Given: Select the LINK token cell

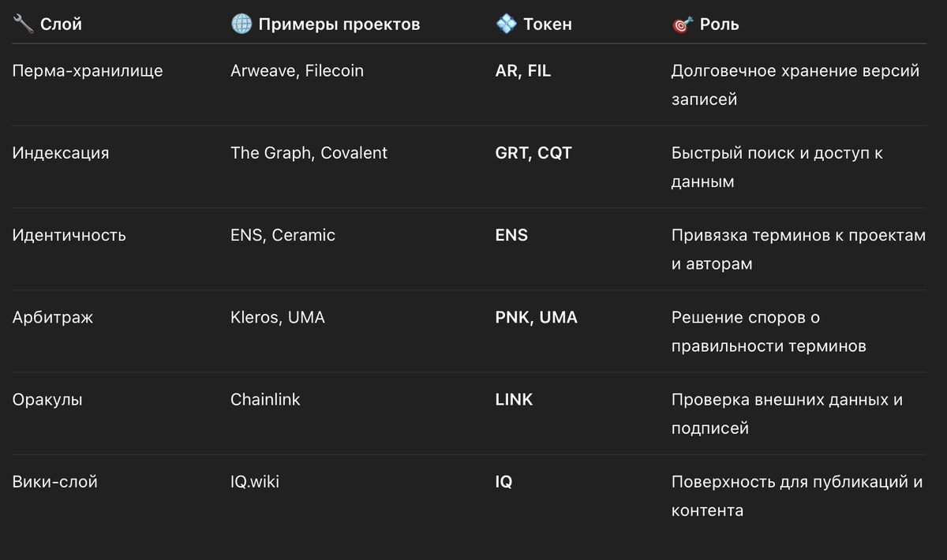Looking at the screenshot, I should [x=514, y=400].
